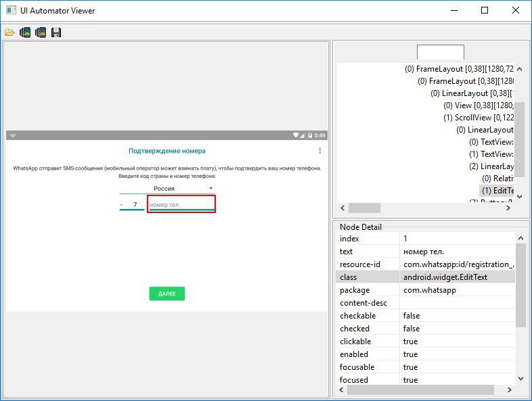Click the green ДАЛЕЕ button
The image size is (532, 401).
[x=167, y=293]
